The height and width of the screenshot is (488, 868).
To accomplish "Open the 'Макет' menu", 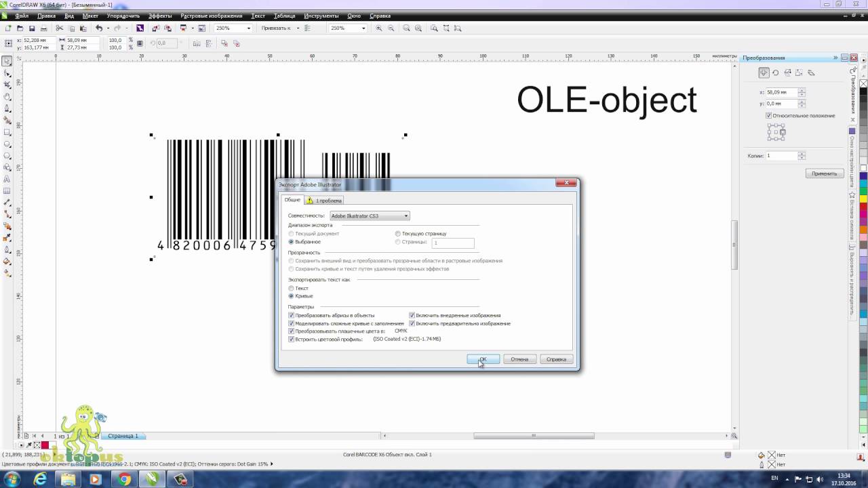I will [x=90, y=16].
